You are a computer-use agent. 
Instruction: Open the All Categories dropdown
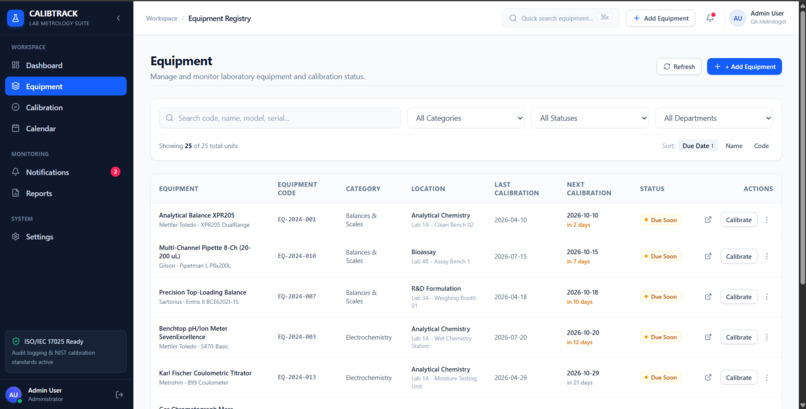pos(466,118)
